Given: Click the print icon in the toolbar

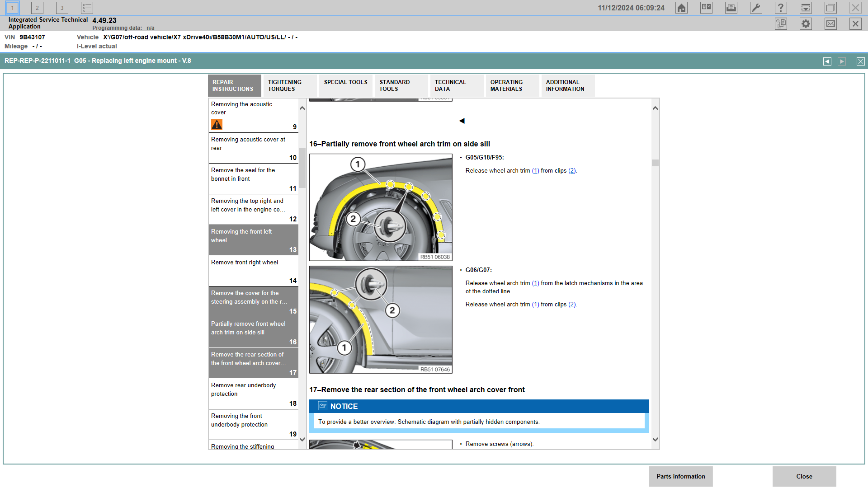Looking at the screenshot, I should [x=731, y=8].
